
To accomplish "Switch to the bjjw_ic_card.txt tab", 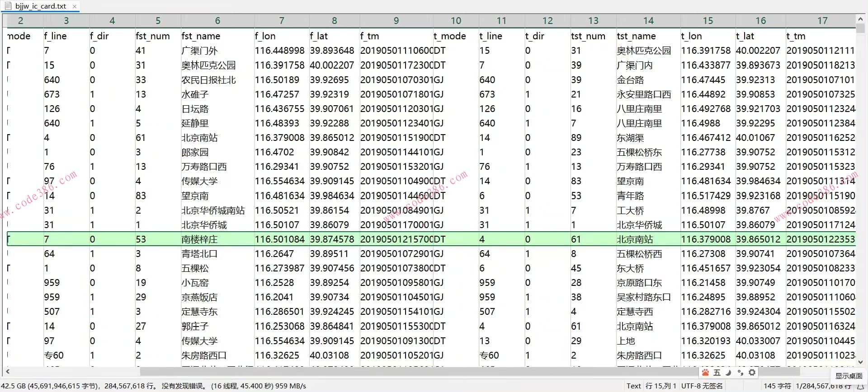I will point(41,6).
